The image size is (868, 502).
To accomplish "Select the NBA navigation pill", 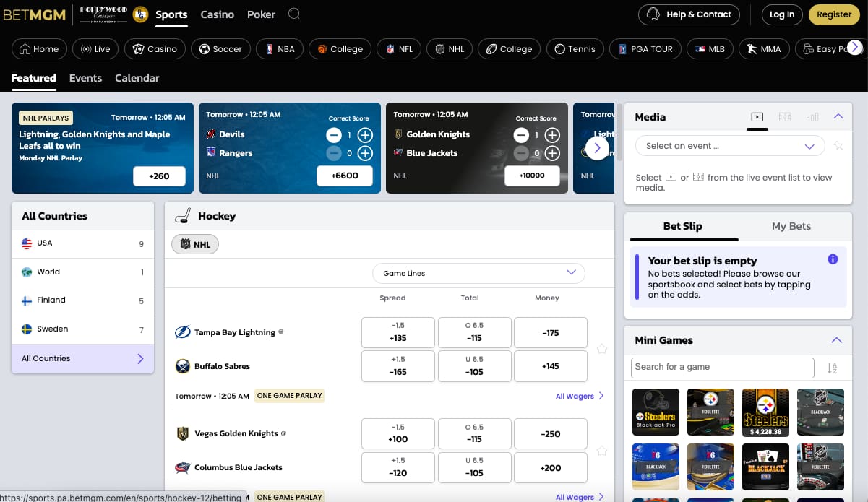I will point(280,49).
